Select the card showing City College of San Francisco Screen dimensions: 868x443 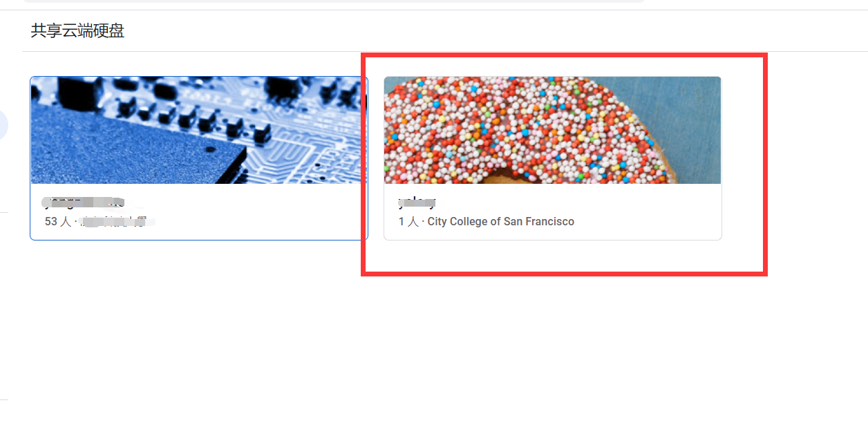[552, 158]
